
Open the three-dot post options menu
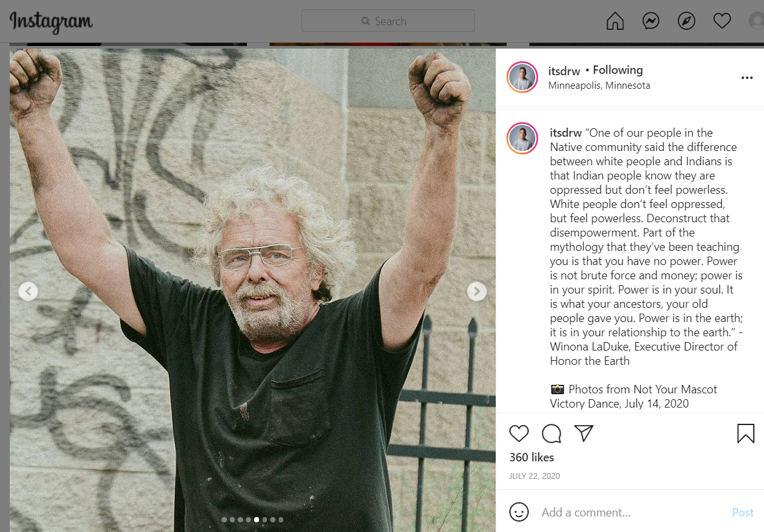point(747,78)
